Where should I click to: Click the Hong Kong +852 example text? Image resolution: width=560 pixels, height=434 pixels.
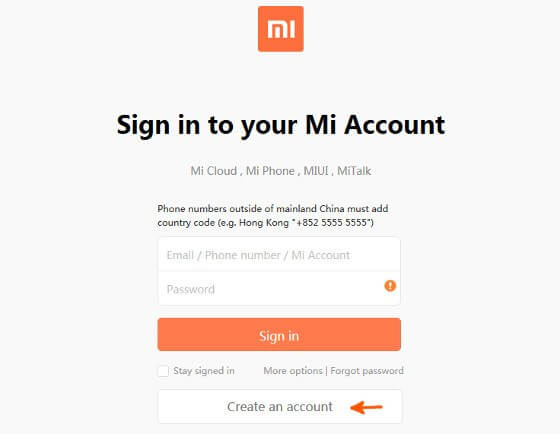[306, 223]
